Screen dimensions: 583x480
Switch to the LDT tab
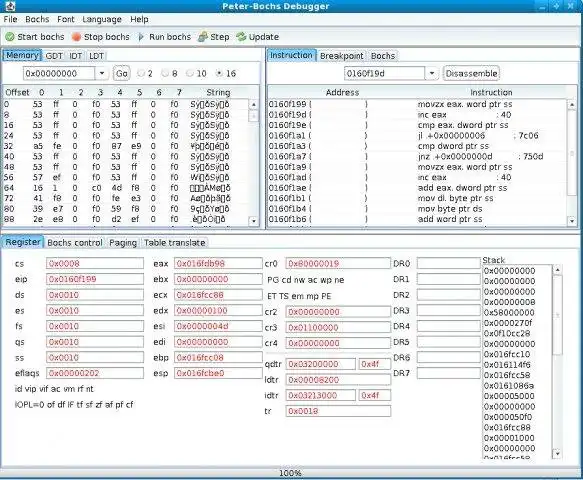point(96,56)
